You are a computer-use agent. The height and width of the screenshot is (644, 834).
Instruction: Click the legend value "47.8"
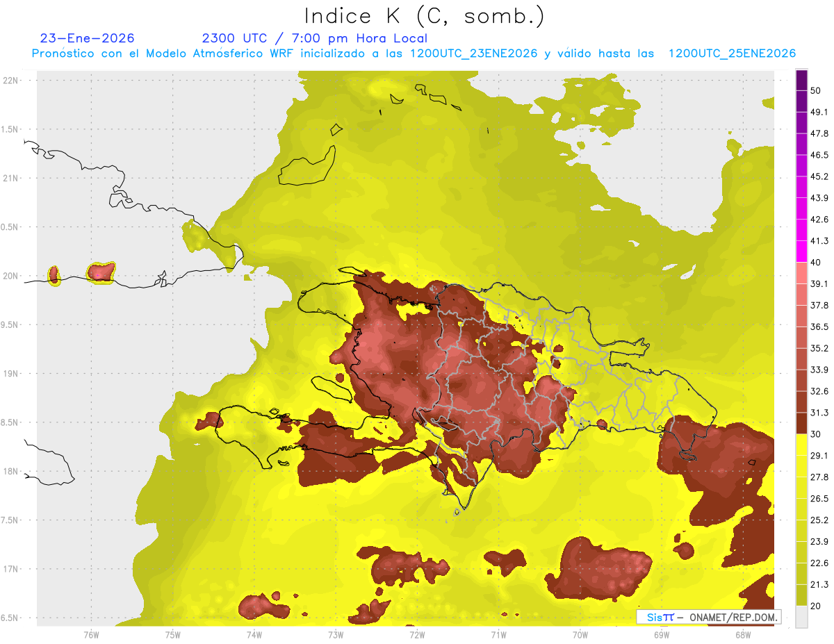[x=819, y=133]
